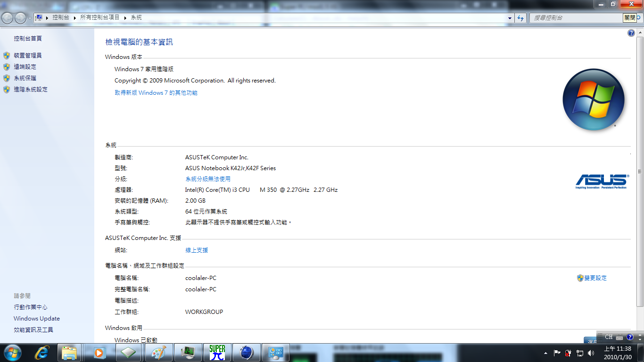Click the volume speaker tray icon

(591, 353)
